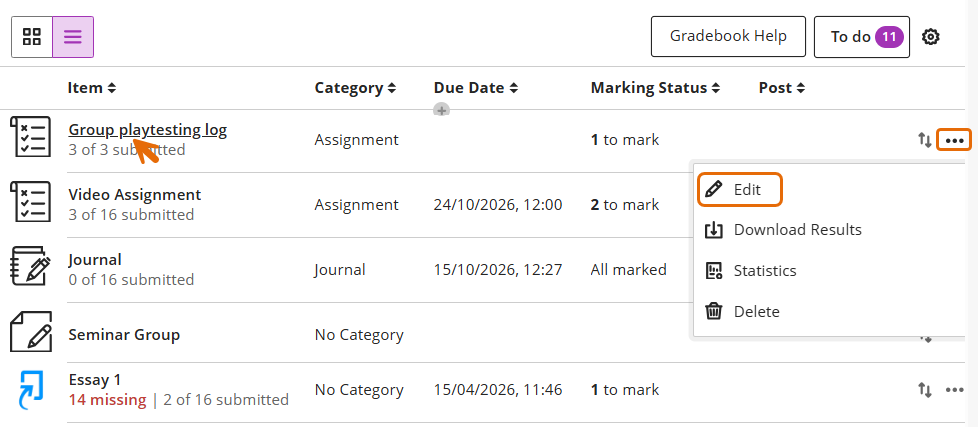Click reorder arrows for Group playtesting log

[x=924, y=140]
